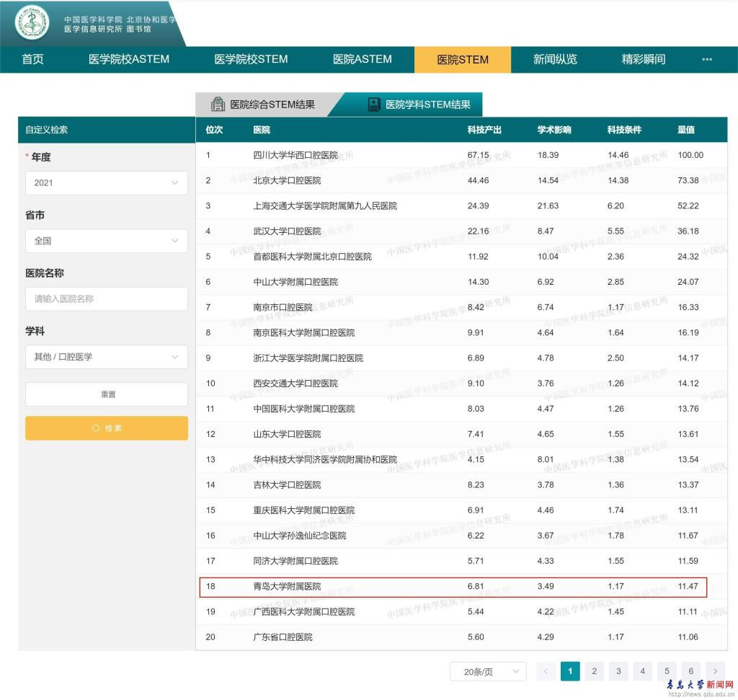The height and width of the screenshot is (700, 738).
Task: Open the more menu ellipsis icon
Action: click(x=706, y=60)
